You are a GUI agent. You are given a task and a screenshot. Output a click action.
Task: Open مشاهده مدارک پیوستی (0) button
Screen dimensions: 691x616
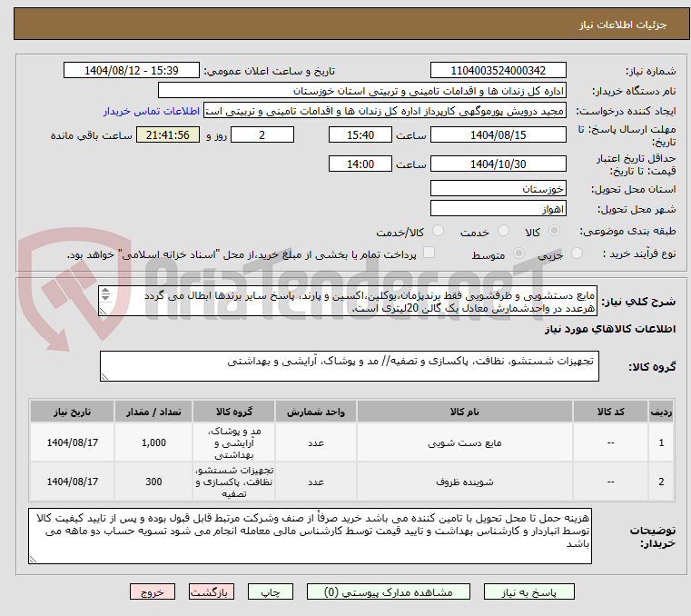389,591
